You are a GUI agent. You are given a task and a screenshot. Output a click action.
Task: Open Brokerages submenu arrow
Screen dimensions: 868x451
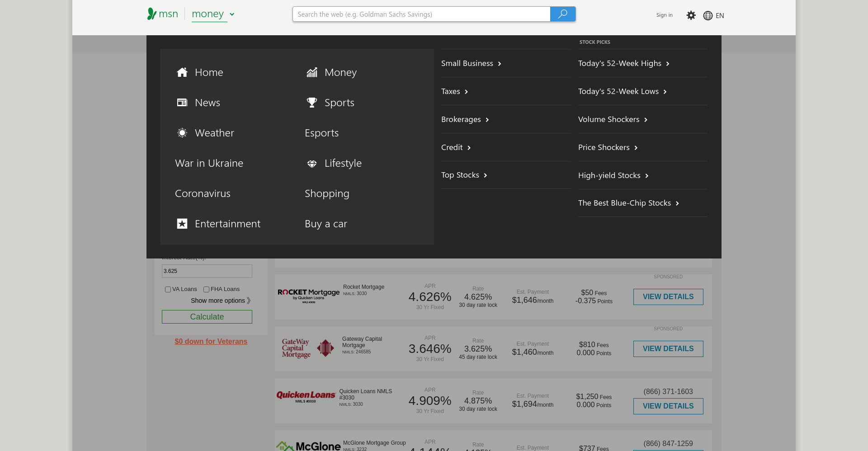click(x=487, y=120)
